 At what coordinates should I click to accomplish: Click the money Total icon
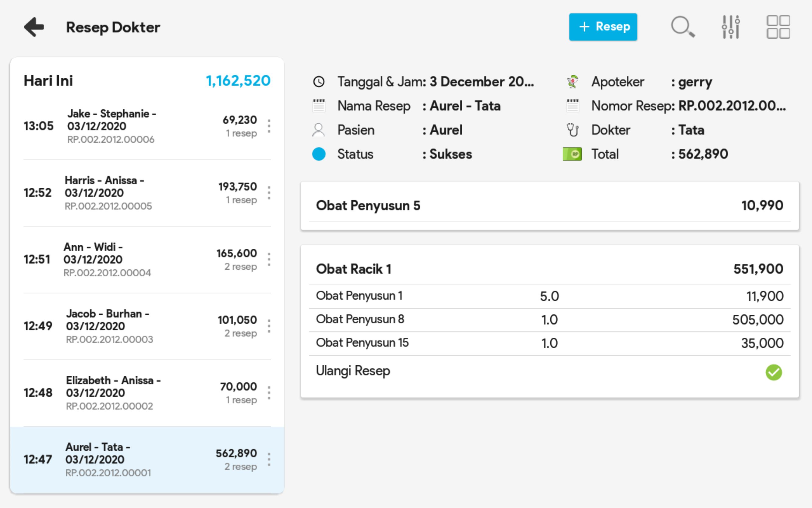click(x=572, y=154)
